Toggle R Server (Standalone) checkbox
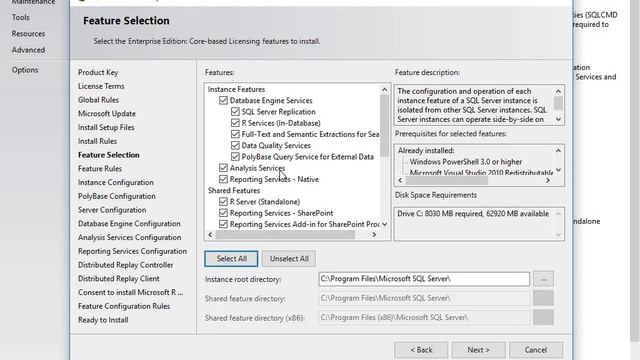Screen dimensions: 640x360 click(223, 202)
